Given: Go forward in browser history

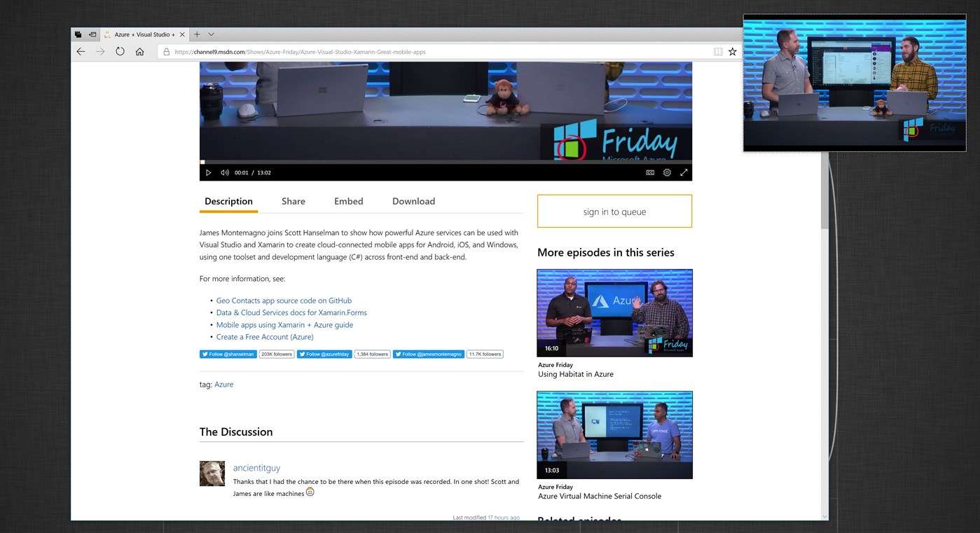Looking at the screenshot, I should (x=100, y=52).
